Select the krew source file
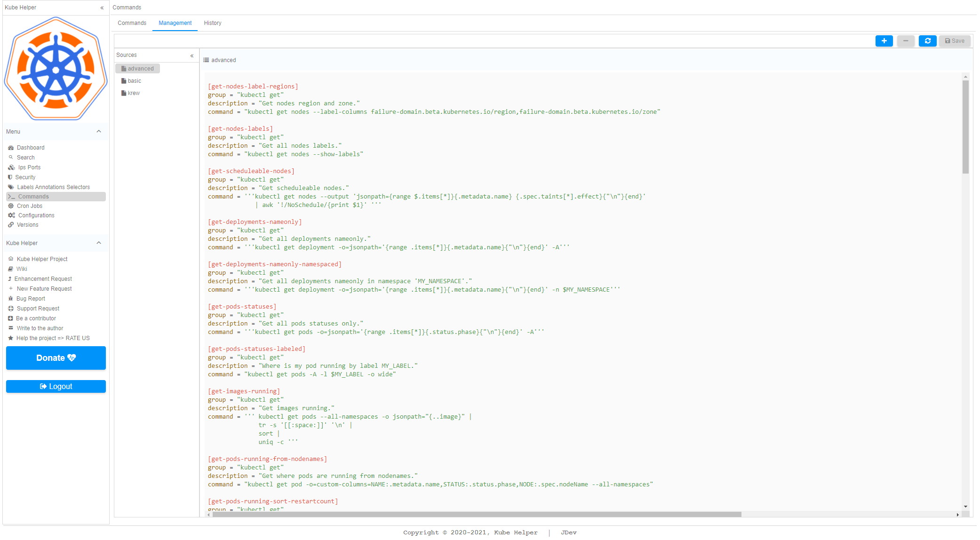 point(134,93)
